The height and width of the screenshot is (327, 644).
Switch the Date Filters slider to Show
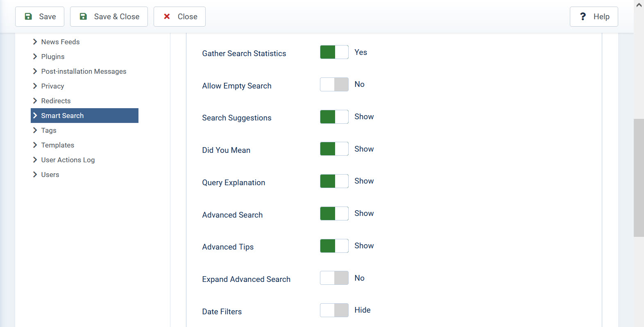pyautogui.click(x=334, y=310)
